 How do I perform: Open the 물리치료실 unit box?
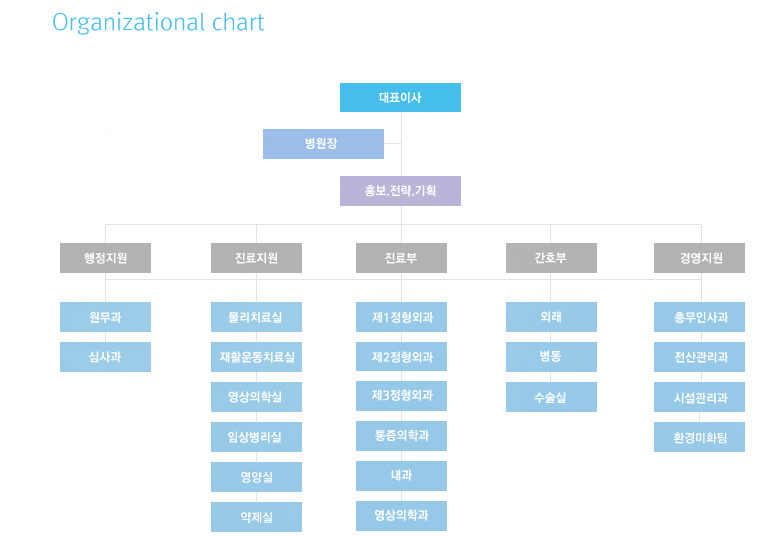pos(256,317)
